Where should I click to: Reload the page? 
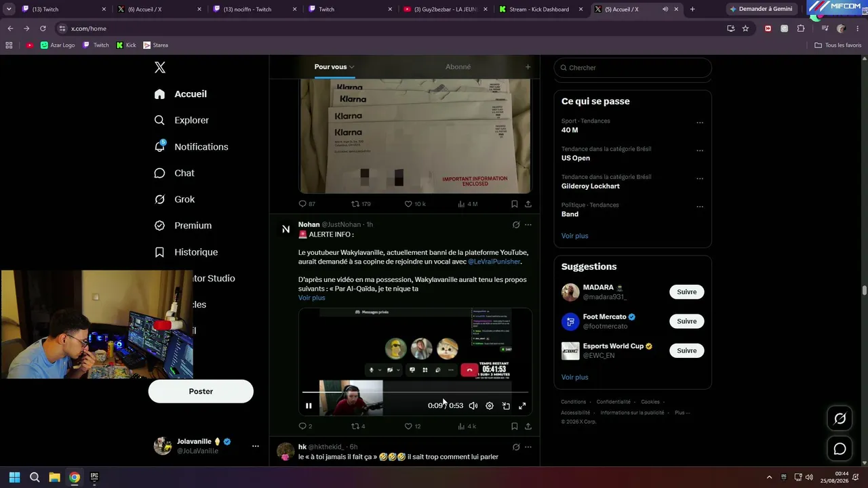[43, 28]
